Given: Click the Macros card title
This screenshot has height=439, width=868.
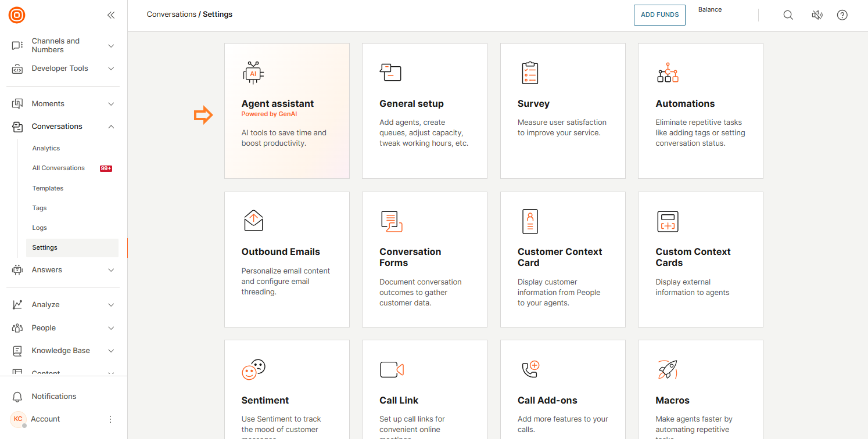Looking at the screenshot, I should tap(672, 401).
